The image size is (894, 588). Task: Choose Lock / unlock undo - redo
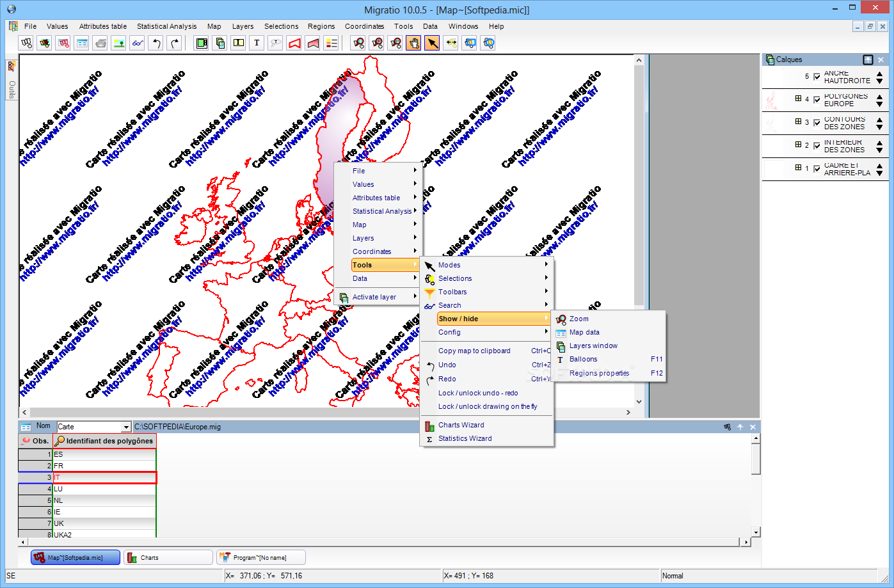(x=486, y=393)
